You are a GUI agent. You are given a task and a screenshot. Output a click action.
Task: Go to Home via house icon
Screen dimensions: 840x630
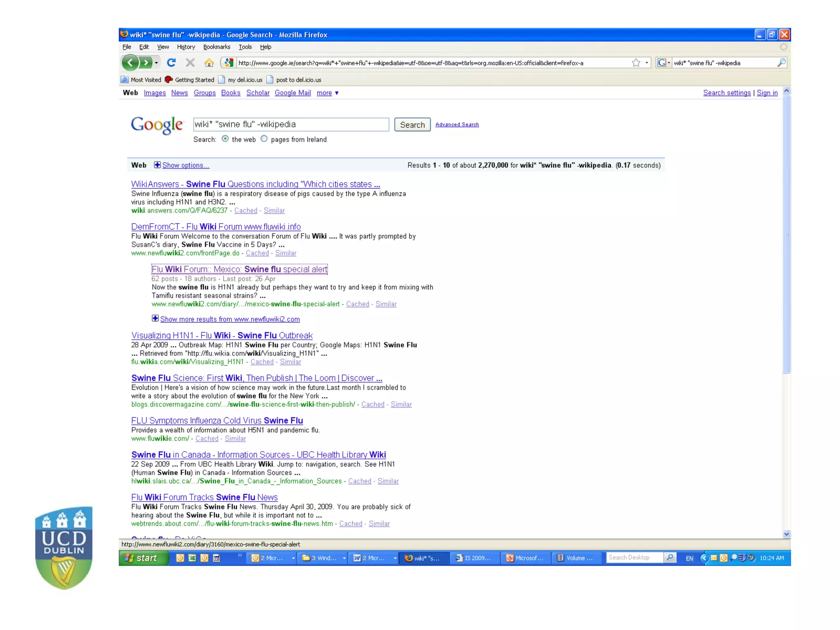point(209,63)
